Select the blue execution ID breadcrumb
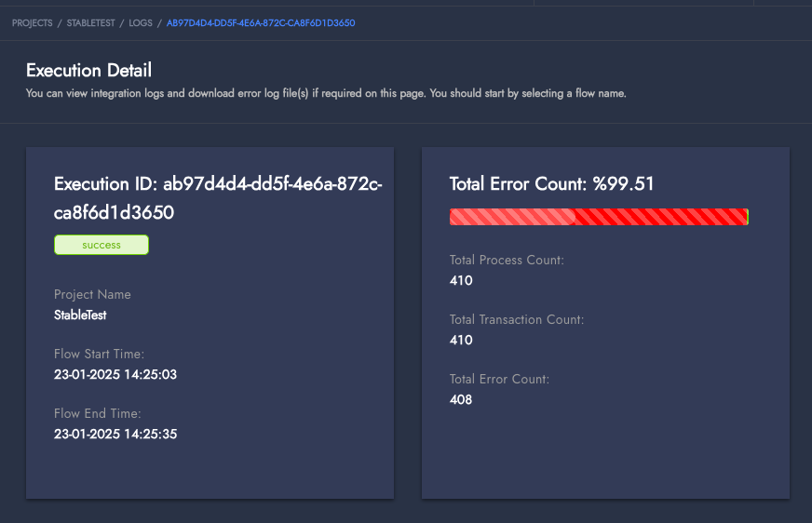 click(260, 22)
